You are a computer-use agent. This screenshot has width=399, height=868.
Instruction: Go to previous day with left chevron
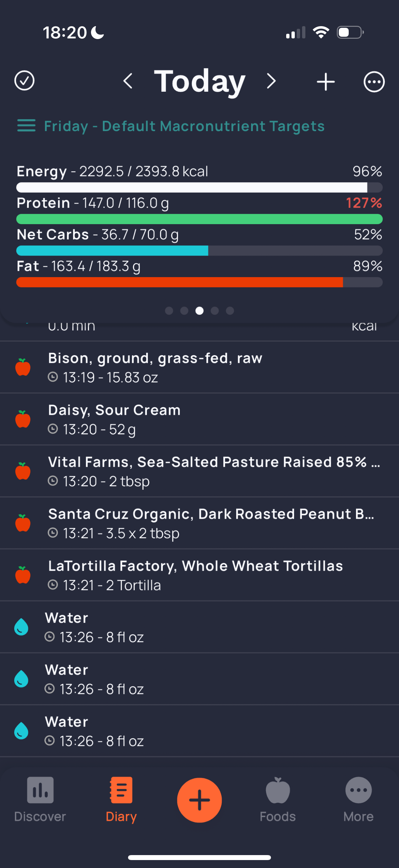pyautogui.click(x=128, y=81)
